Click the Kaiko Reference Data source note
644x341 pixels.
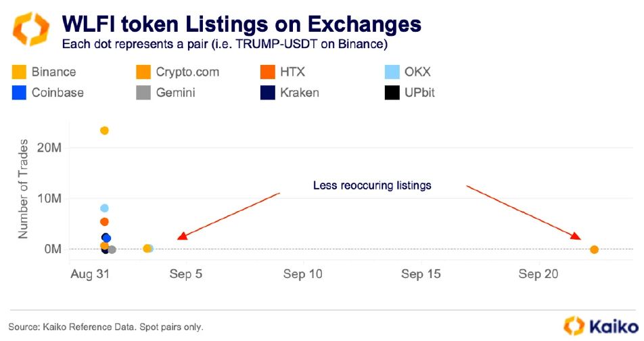click(106, 327)
